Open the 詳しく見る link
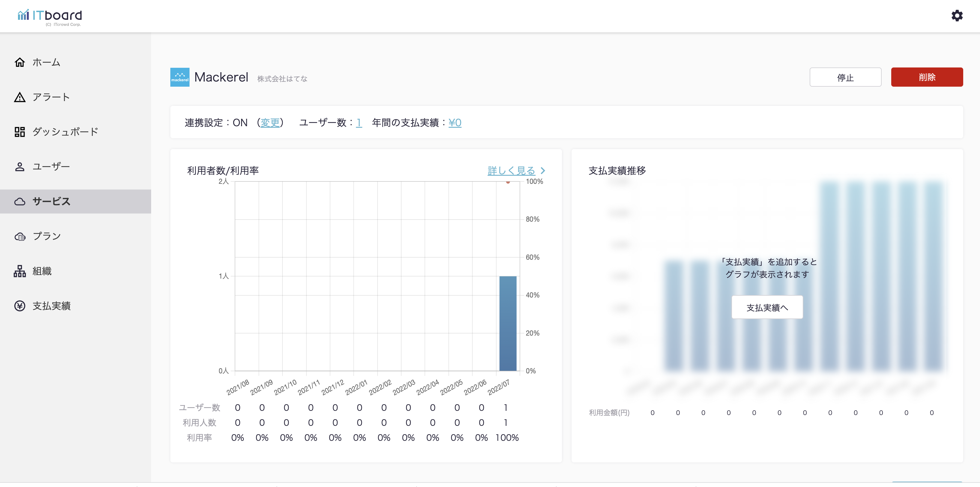Image resolution: width=980 pixels, height=487 pixels. [x=512, y=170]
